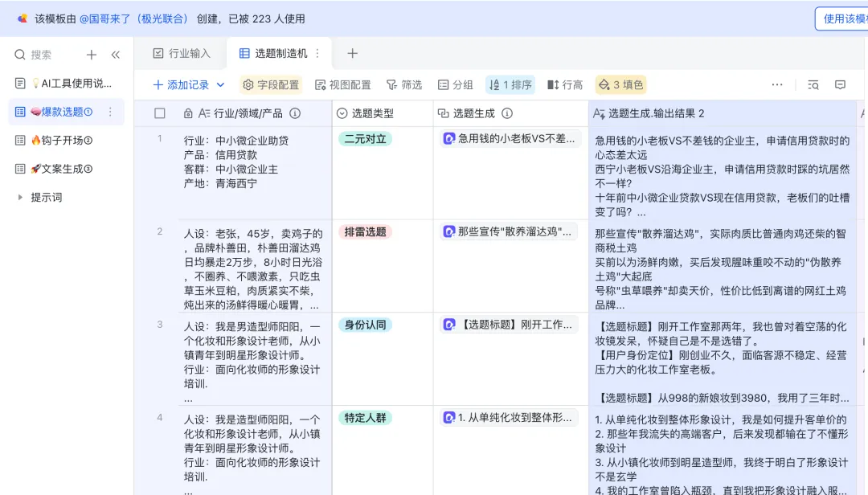Toggle the select-all rows checkbox
Viewport: 868px width, 495px height.
point(160,113)
